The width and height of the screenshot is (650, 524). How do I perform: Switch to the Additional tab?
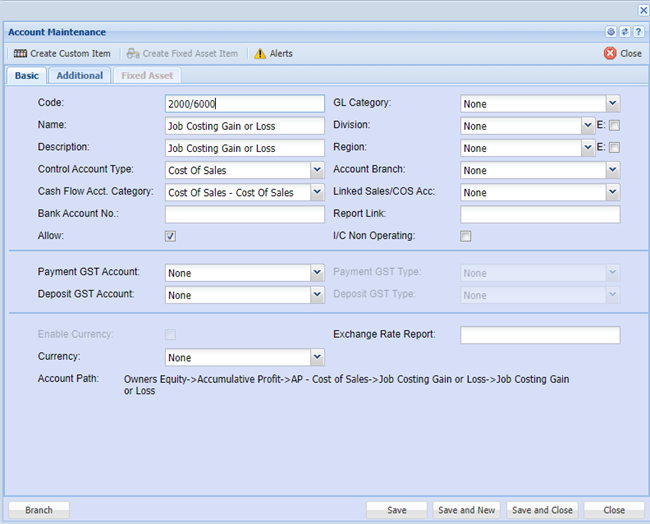click(79, 76)
